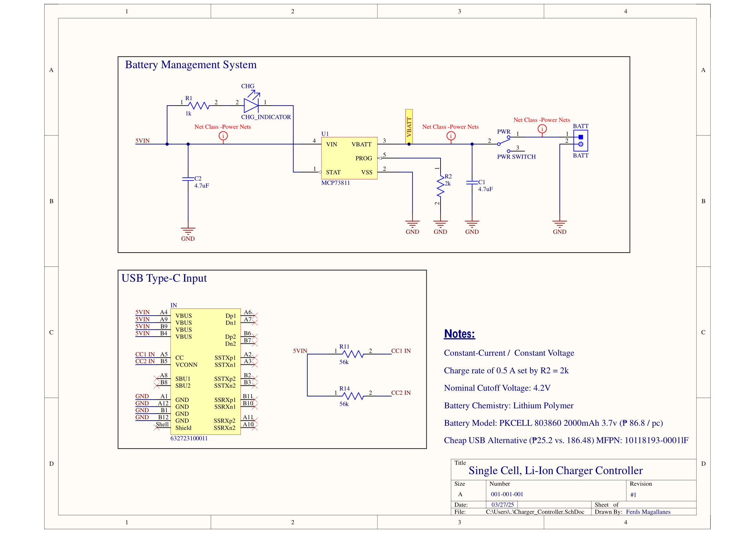Image resolution: width=756 pixels, height=534 pixels.
Task: Click the Battery Management System title
Action: point(191,65)
